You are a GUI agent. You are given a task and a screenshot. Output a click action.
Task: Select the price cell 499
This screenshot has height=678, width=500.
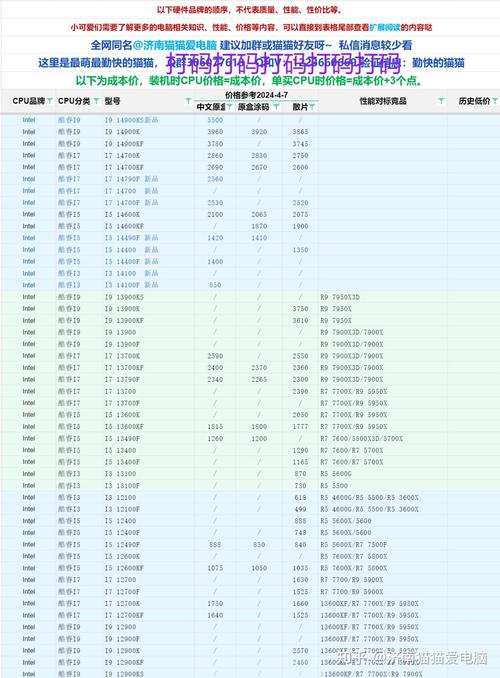pos(300,509)
